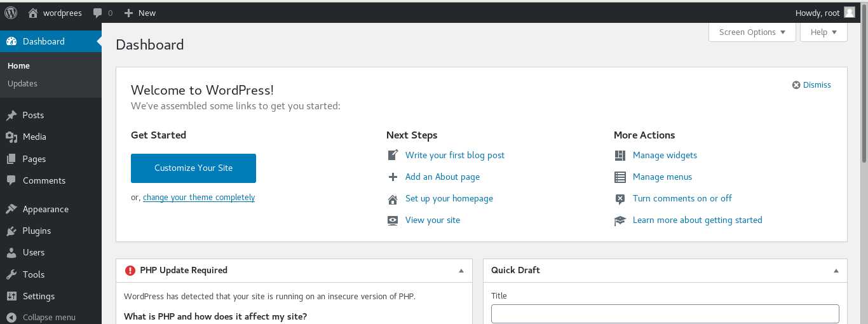Viewport: 868px width, 324px height.
Task: Click the Tools wrench icon
Action: coord(11,274)
